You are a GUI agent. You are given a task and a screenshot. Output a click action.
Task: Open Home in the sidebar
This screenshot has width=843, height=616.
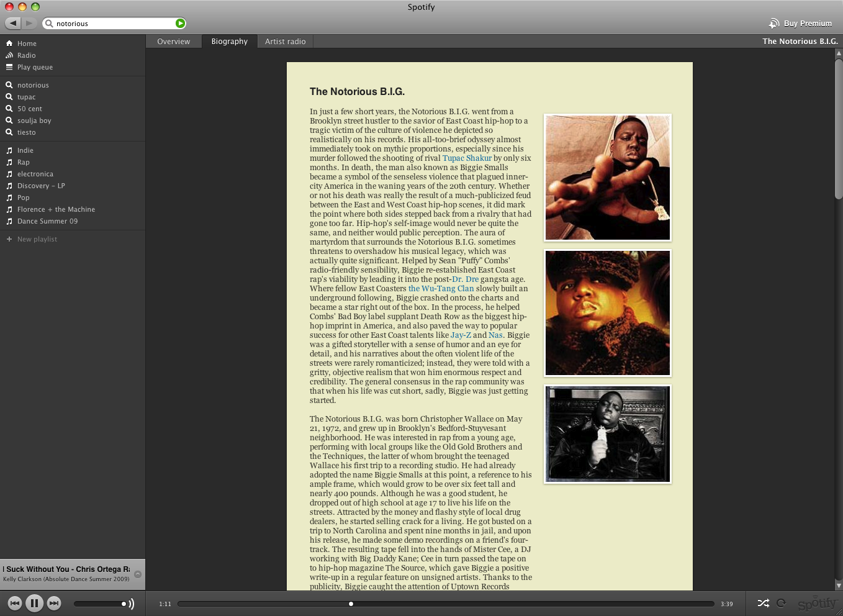73,43
